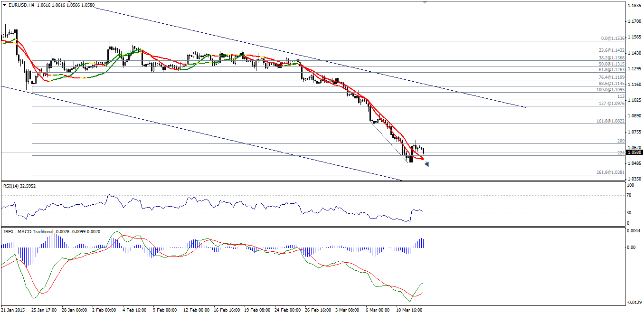Click price axis value 1.1835
The width and height of the screenshot is (644, 314).
tap(635, 6)
